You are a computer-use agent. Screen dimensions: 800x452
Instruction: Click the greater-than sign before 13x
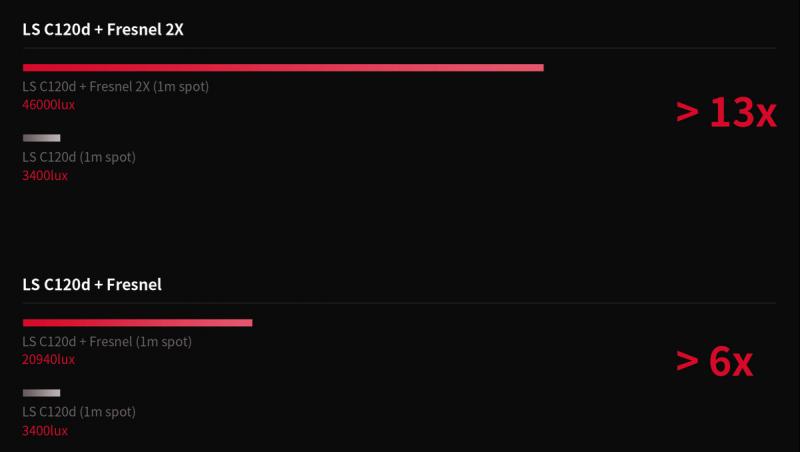click(687, 112)
